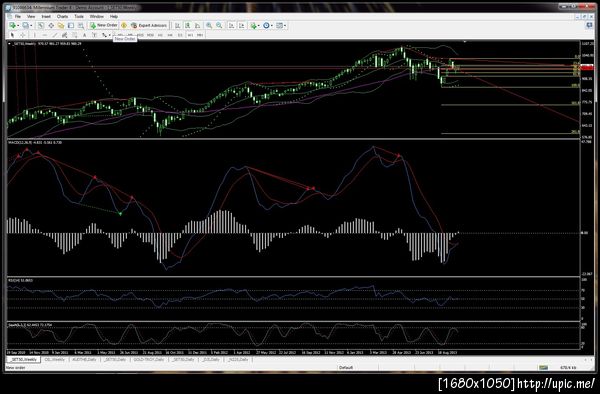Select the Arrows drawing tool
The image size is (600, 394).
104,35
